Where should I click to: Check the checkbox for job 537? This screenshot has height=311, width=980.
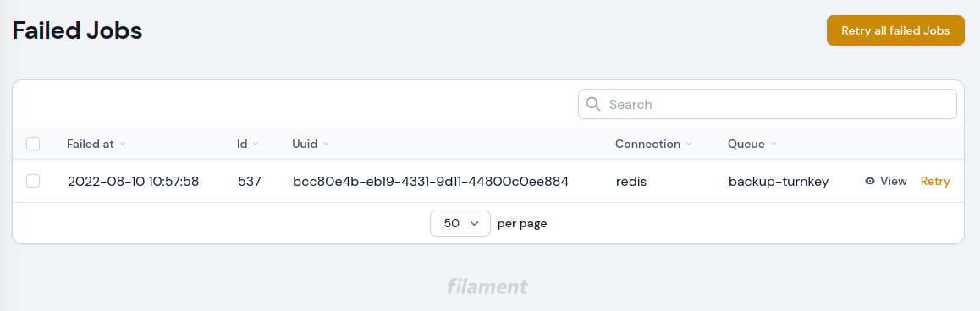[33, 181]
